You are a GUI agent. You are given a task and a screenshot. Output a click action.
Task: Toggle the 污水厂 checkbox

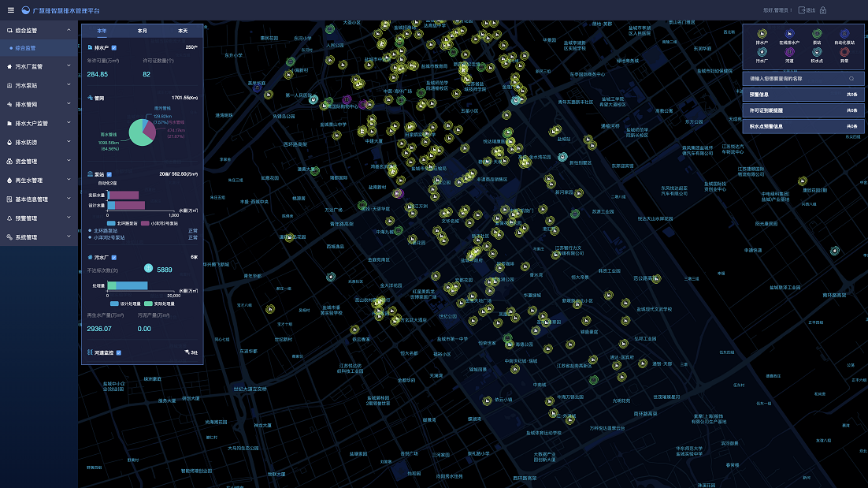point(114,258)
